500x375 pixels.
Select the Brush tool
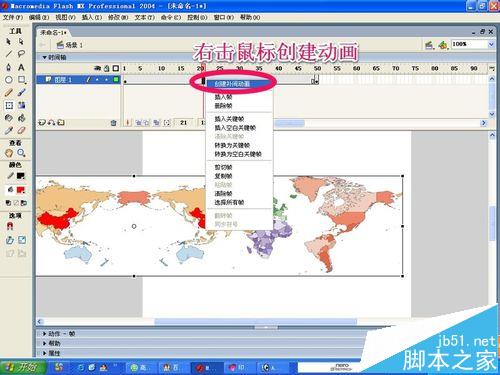[21, 92]
